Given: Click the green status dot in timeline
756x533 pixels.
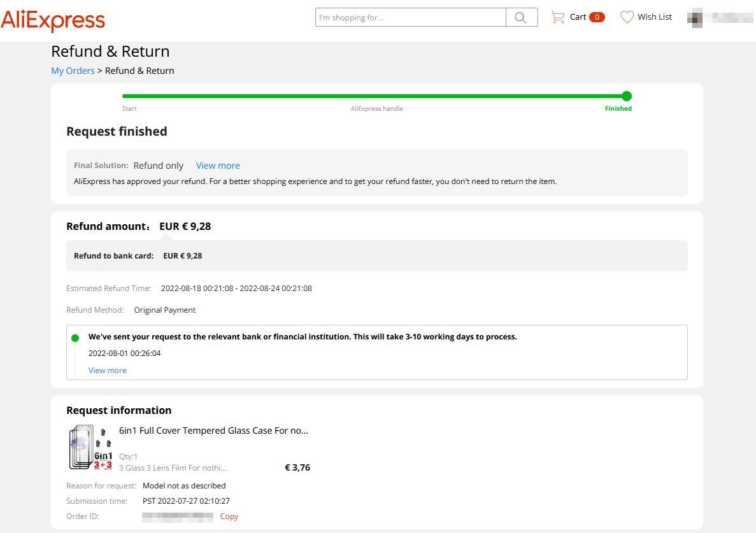Looking at the screenshot, I should click(x=75, y=338).
